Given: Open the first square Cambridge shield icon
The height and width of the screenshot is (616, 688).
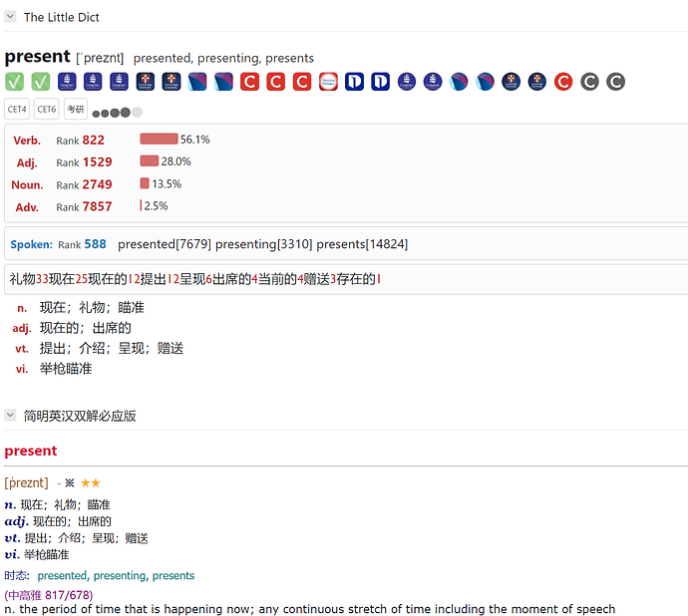Looking at the screenshot, I should click(146, 82).
